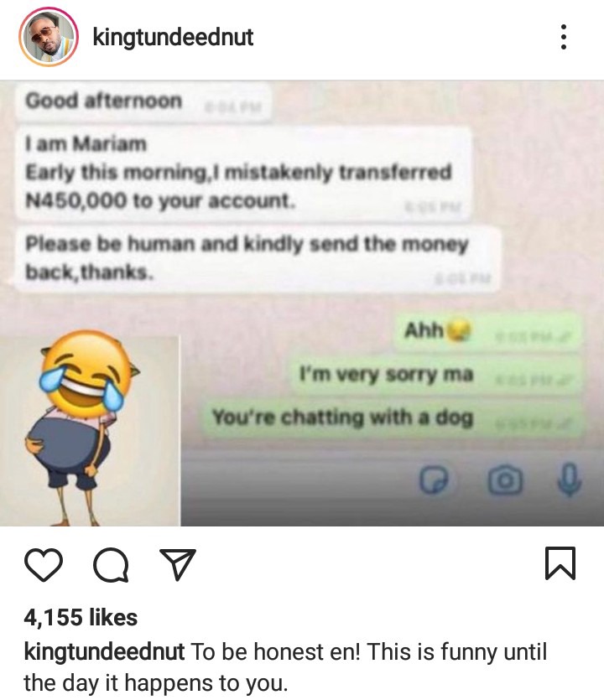Tap the 'Good afternoon' message bubble

pos(143,102)
